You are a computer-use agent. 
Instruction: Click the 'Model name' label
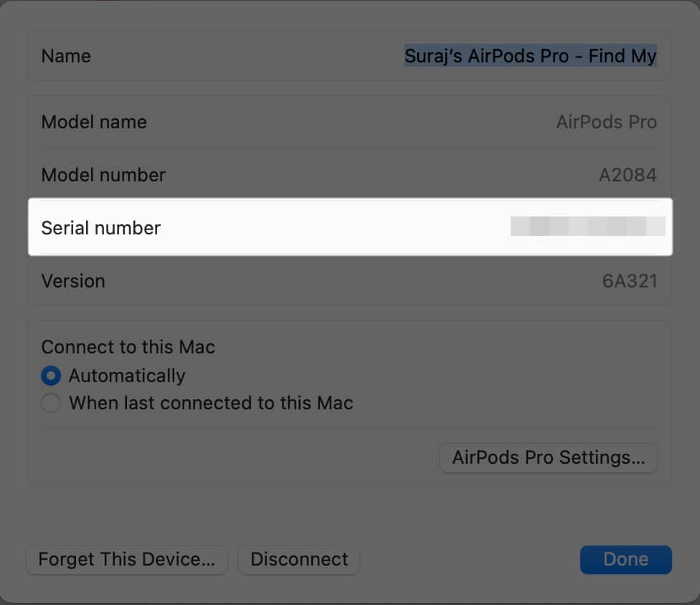click(94, 122)
